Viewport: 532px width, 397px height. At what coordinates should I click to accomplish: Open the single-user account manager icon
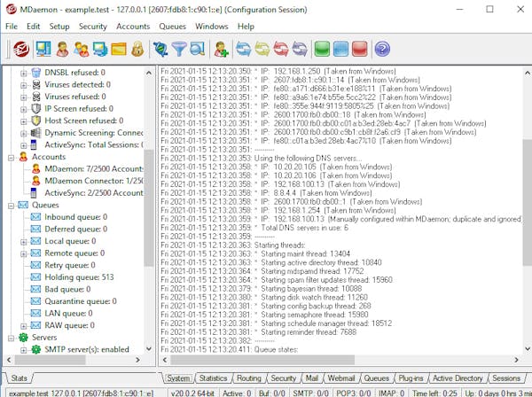(x=62, y=49)
